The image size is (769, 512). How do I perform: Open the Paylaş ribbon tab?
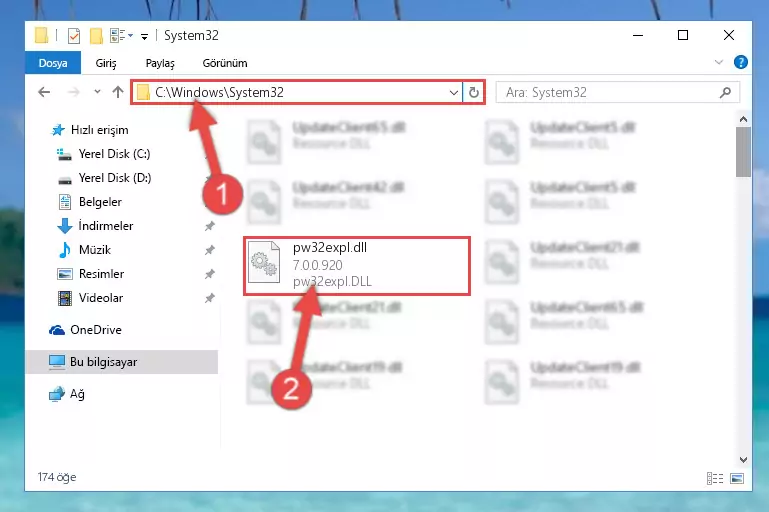click(160, 63)
